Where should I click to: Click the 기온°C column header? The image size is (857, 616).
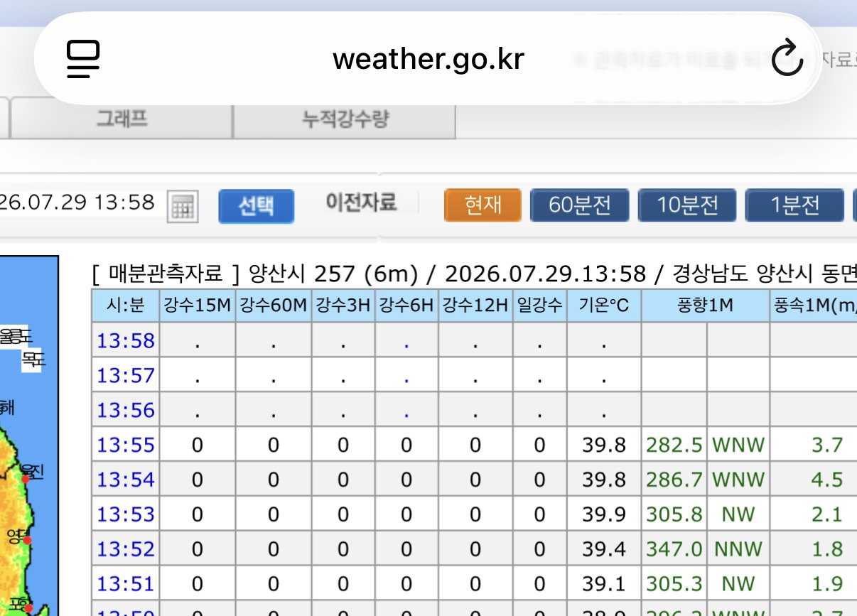604,306
